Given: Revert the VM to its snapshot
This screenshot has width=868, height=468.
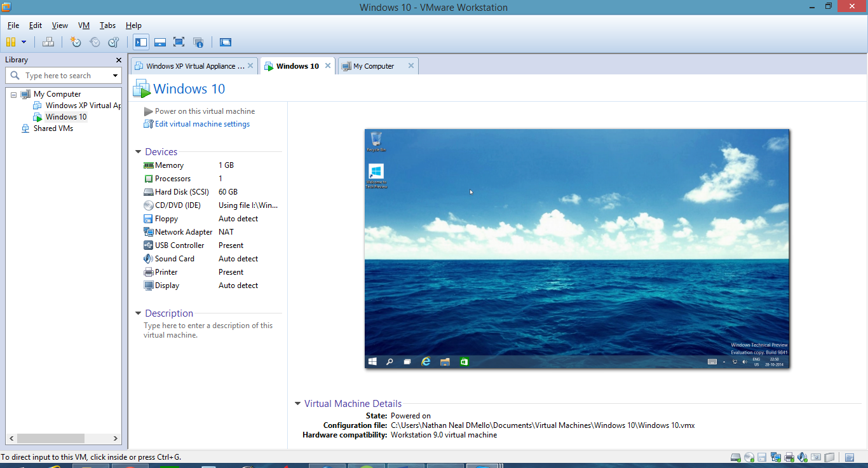Looking at the screenshot, I should [95, 42].
